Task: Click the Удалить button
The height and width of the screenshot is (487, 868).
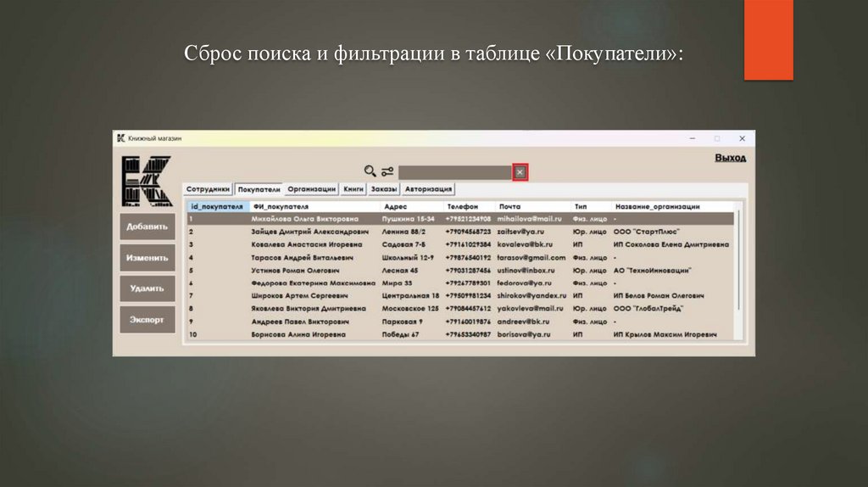Action: pyautogui.click(x=147, y=288)
